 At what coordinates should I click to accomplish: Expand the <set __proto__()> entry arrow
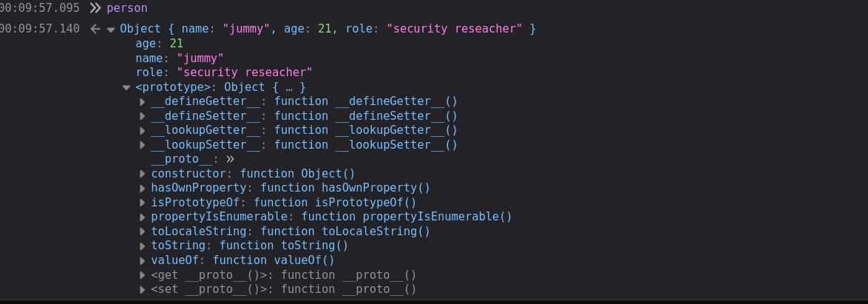pyautogui.click(x=142, y=290)
